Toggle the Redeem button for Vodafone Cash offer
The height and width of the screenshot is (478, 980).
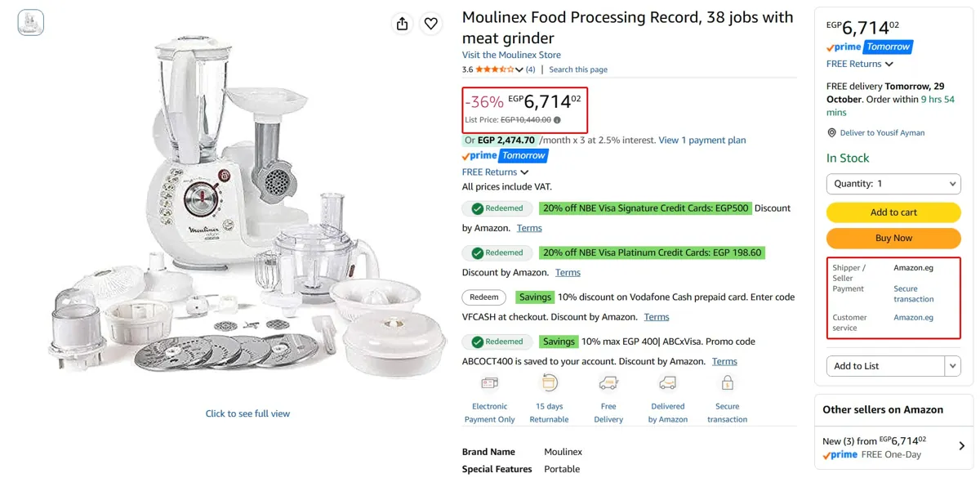[x=484, y=297]
